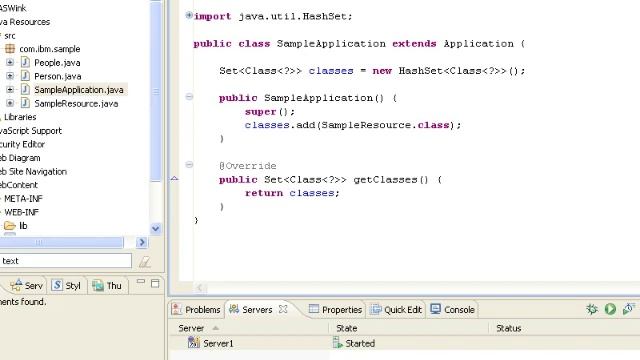This screenshot has width=640, height=360.
Task: Click the Server1 server icon
Action: (193, 342)
